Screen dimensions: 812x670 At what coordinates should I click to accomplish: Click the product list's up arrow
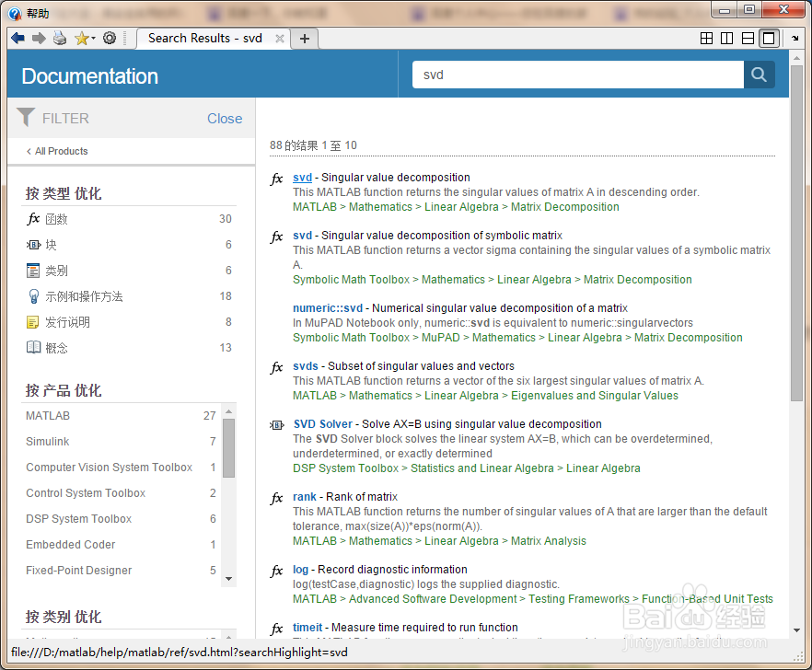(x=229, y=411)
